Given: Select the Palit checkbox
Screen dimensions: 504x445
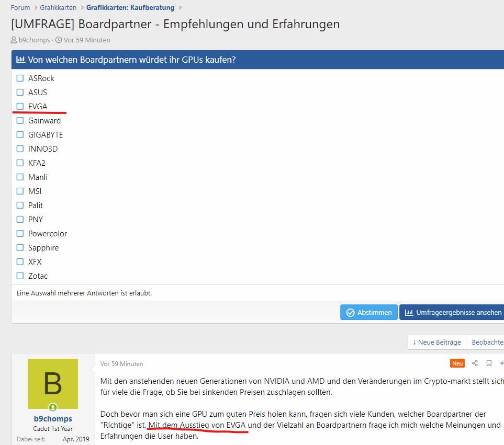Looking at the screenshot, I should pyautogui.click(x=20, y=206).
